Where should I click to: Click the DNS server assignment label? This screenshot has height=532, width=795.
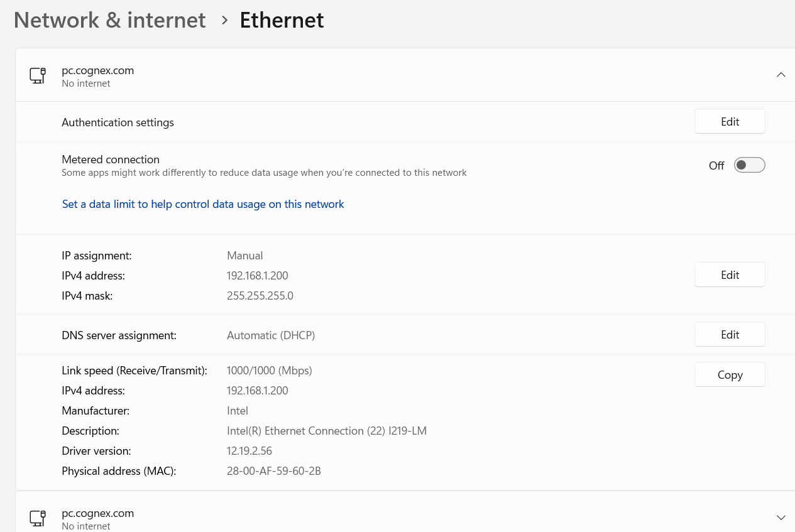coord(119,335)
